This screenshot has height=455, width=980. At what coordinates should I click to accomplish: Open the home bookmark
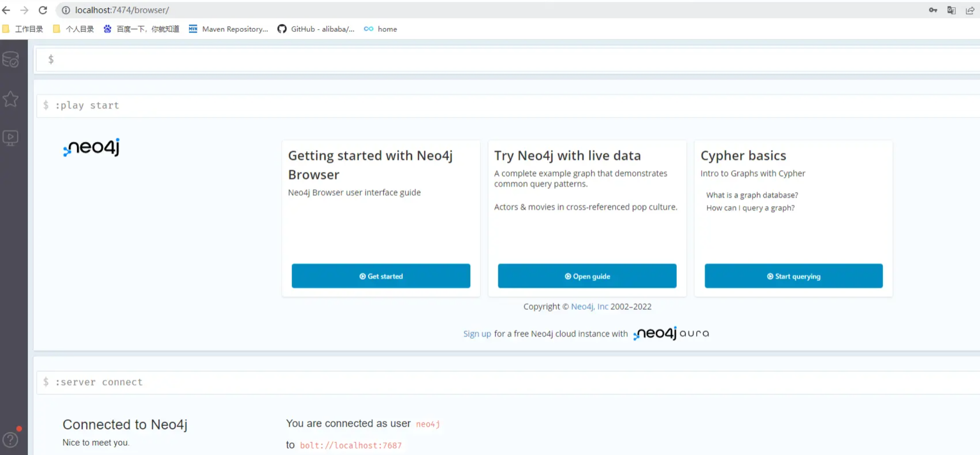(381, 29)
